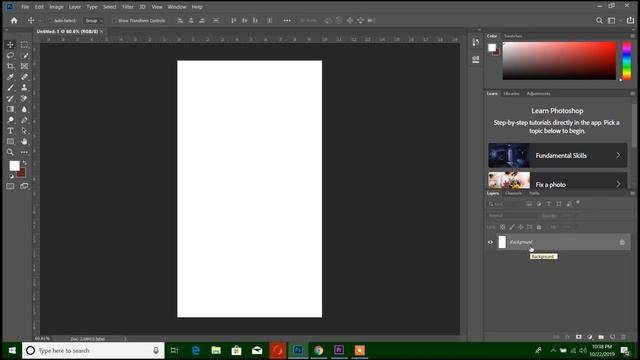Screen dimensions: 640x360
Task: Open the Filter menu
Action: 128,7
